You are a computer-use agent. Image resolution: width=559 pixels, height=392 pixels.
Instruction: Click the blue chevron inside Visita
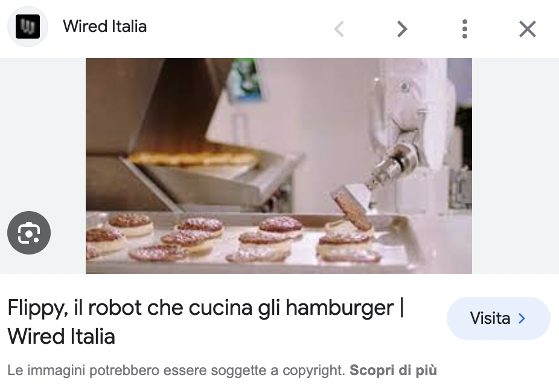[522, 318]
